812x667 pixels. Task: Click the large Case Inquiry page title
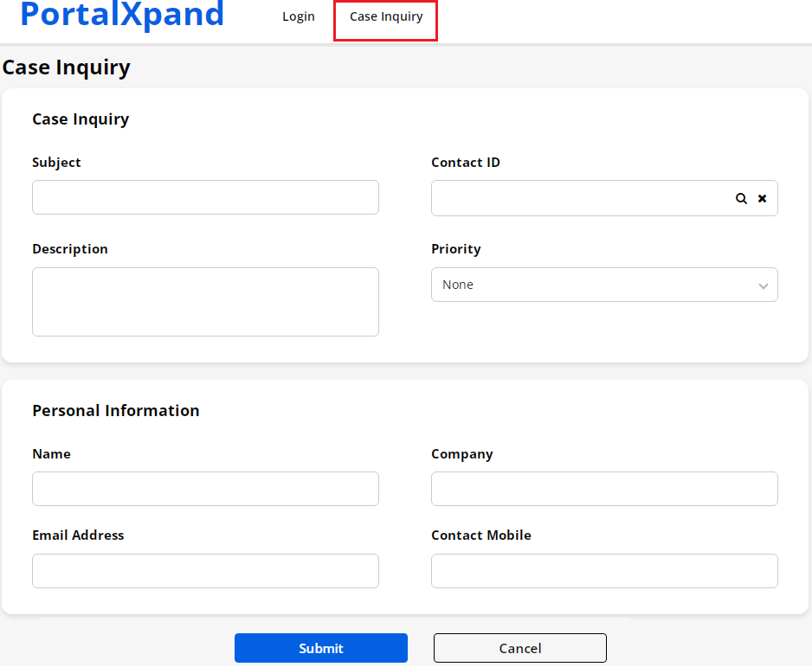(x=67, y=67)
